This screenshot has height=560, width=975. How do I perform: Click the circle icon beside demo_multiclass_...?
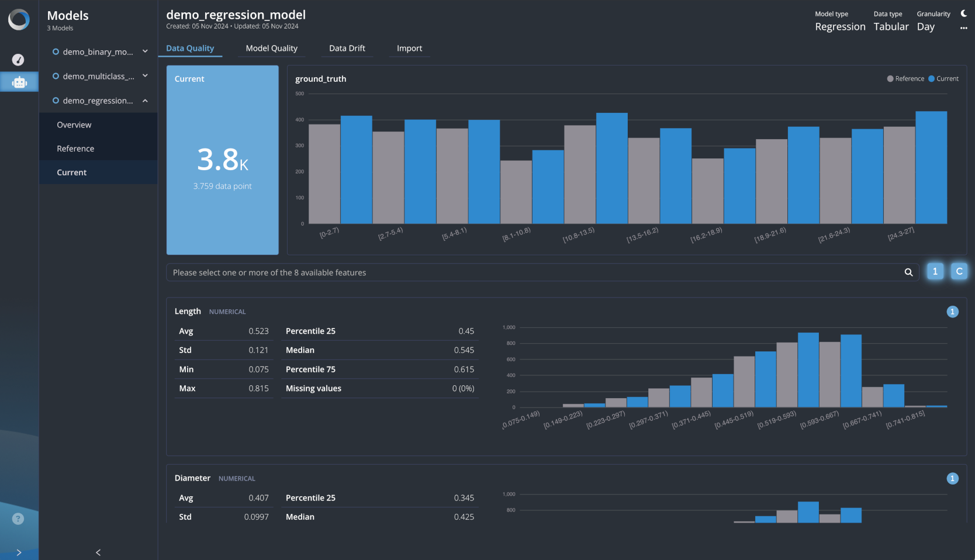[x=56, y=76]
